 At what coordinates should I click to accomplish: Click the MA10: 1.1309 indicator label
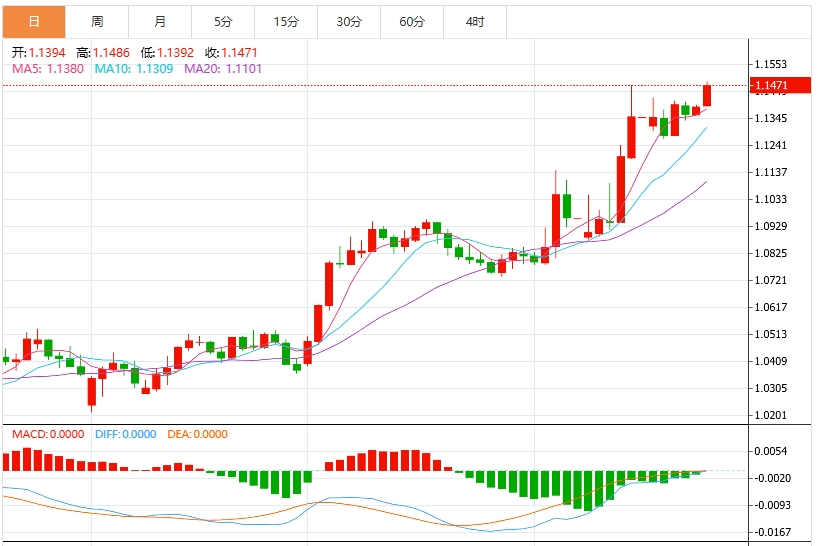click(134, 69)
